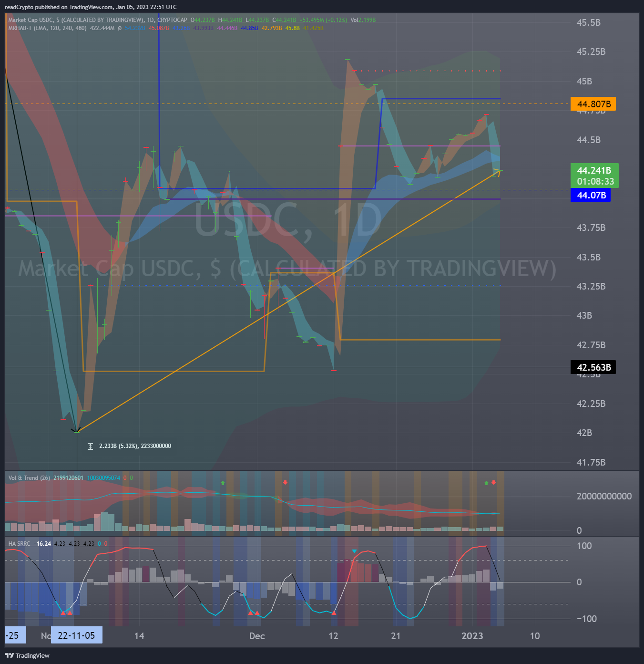Click the 01:08:33 bar countdown timer
This screenshot has height=664, width=644.
click(595, 181)
